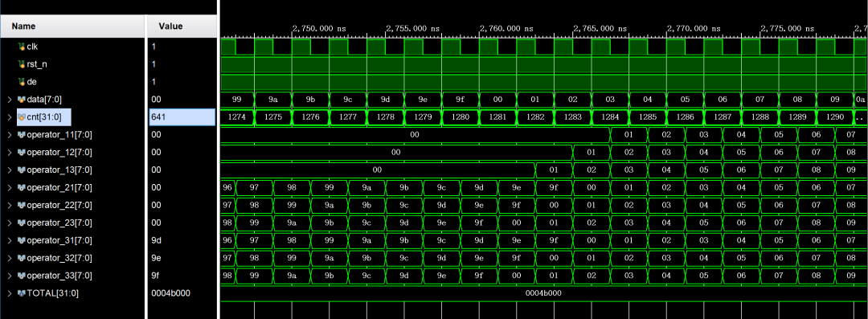The width and height of the screenshot is (868, 319).
Task: Click operator_32 value 9e
Action: point(156,258)
